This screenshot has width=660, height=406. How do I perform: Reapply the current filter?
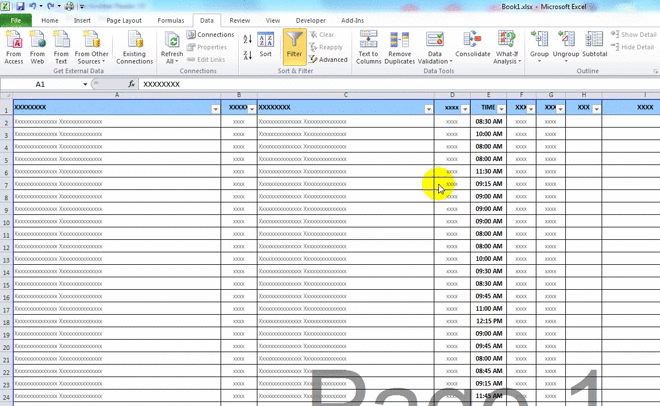pyautogui.click(x=326, y=47)
